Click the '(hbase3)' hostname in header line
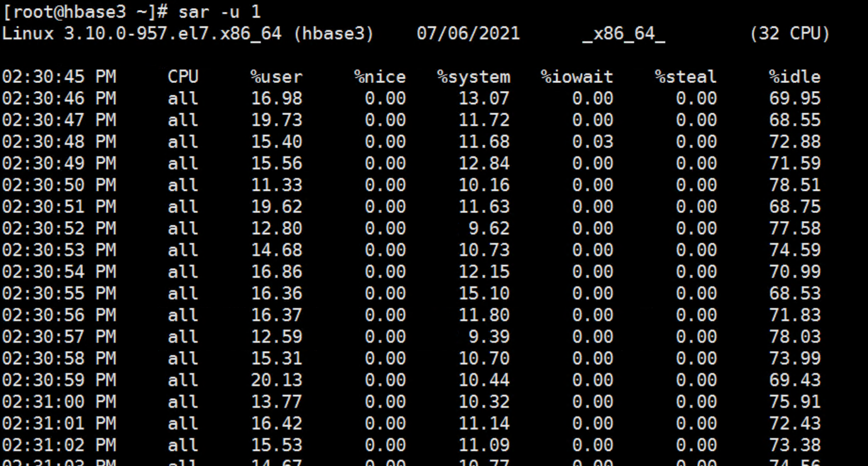 (334, 33)
